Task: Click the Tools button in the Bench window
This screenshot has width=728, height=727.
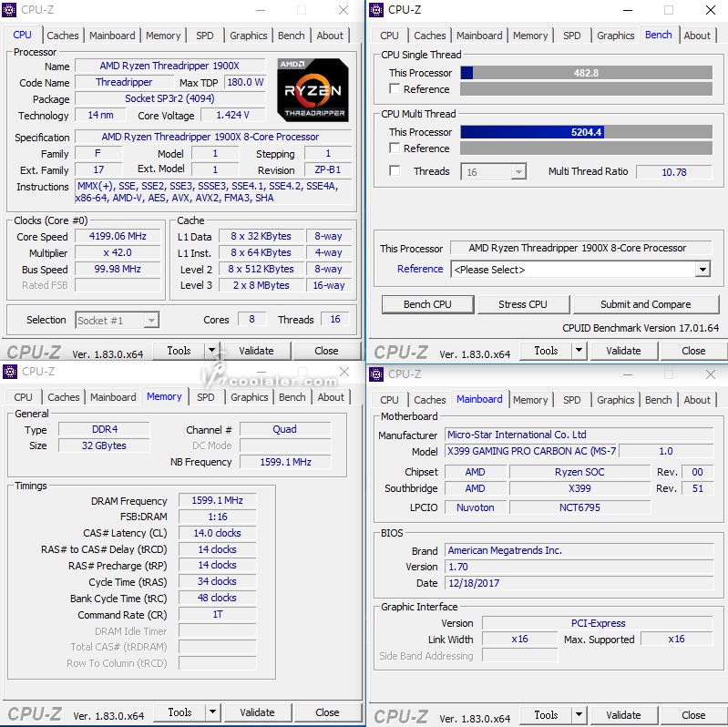Action: point(546,351)
